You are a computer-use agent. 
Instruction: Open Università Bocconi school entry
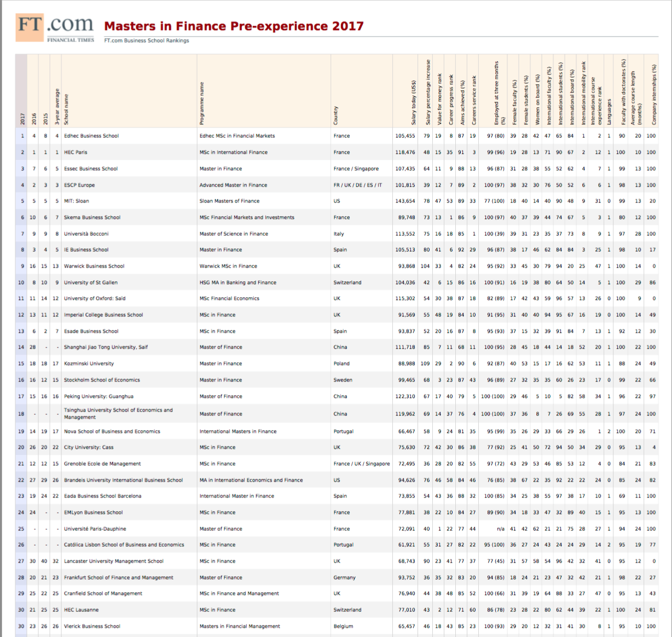[86, 234]
